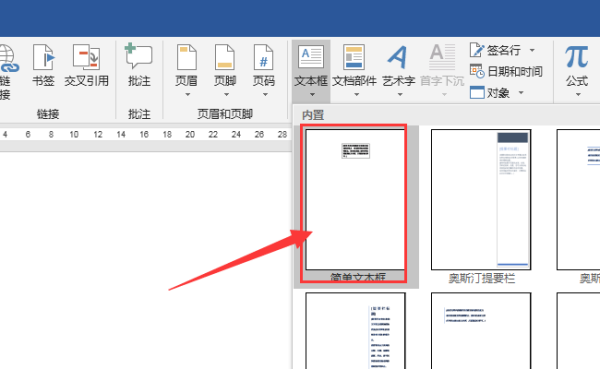This screenshot has width=600, height=369.
Task: Insert a new comment (批注)
Action: point(139,56)
